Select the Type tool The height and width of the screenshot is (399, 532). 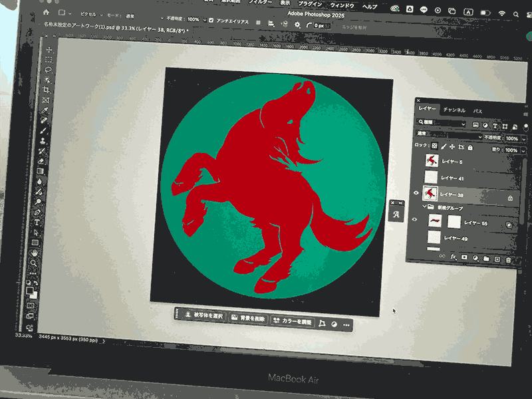click(x=37, y=223)
